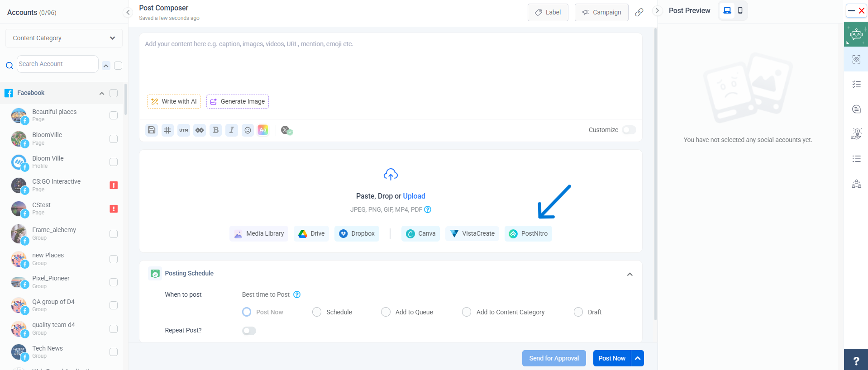Open the team members icon in right sidebar
This screenshot has height=370, width=868.
[856, 184]
